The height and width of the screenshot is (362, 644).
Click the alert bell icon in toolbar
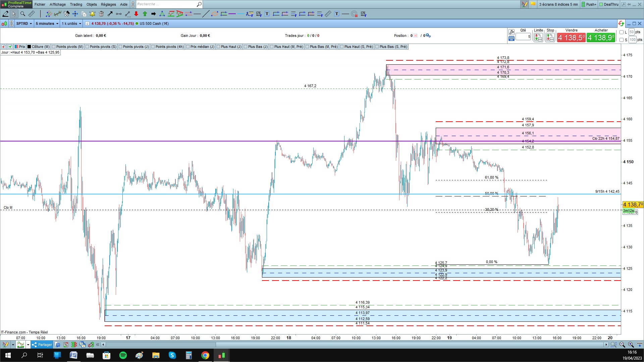tap(92, 14)
